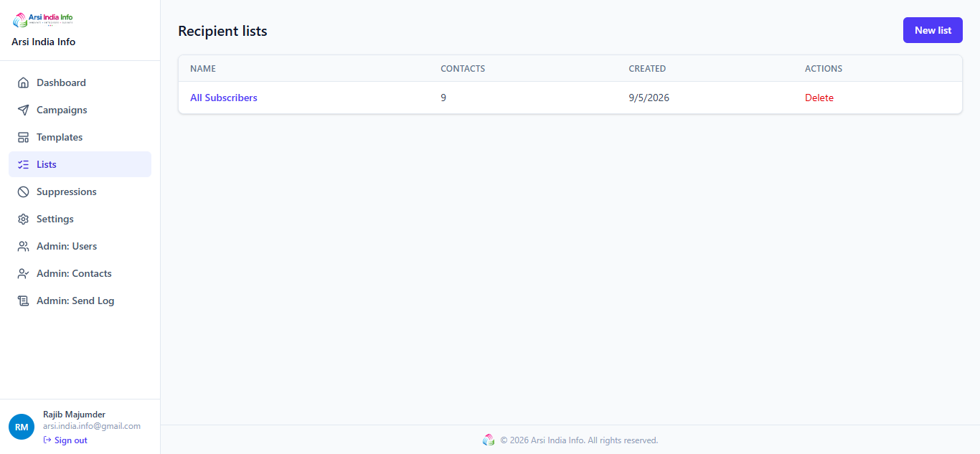Image resolution: width=980 pixels, height=454 pixels.
Task: Click the Suppressions ban icon
Action: tap(23, 191)
